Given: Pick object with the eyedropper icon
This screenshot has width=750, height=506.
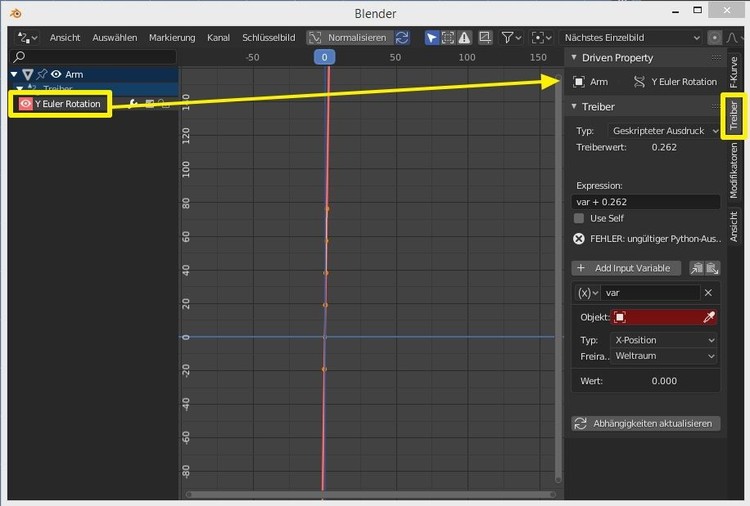Looking at the screenshot, I should 710,317.
